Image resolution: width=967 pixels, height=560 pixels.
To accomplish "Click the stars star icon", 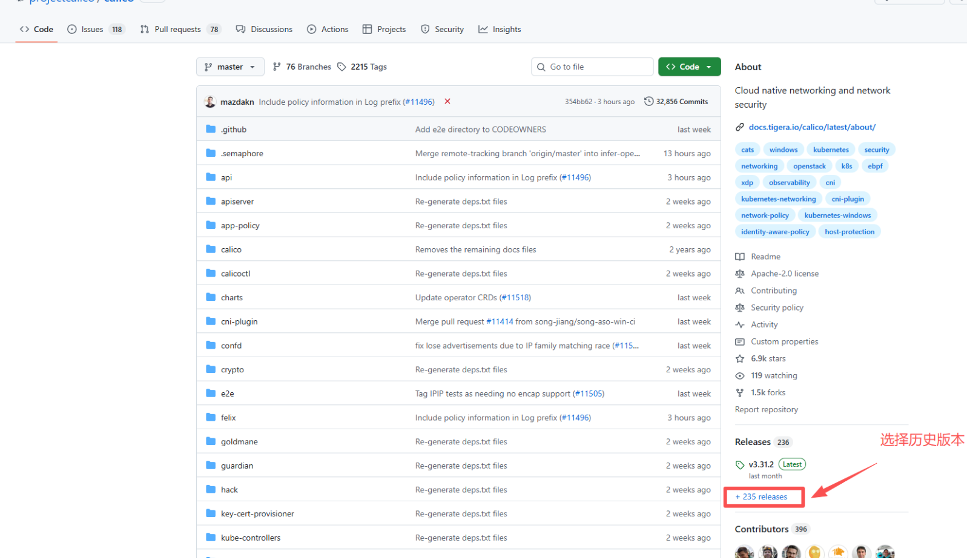I will coord(740,358).
